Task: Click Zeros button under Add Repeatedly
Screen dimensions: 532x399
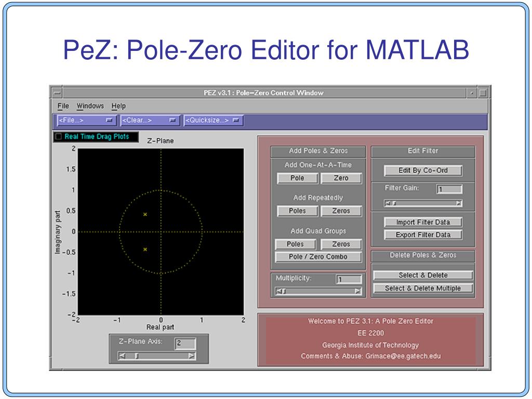Action: [x=341, y=211]
